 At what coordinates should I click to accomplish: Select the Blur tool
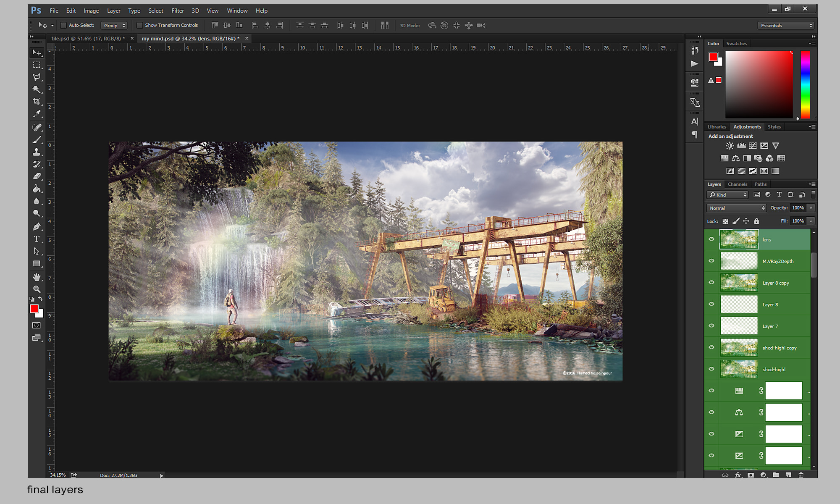point(37,201)
